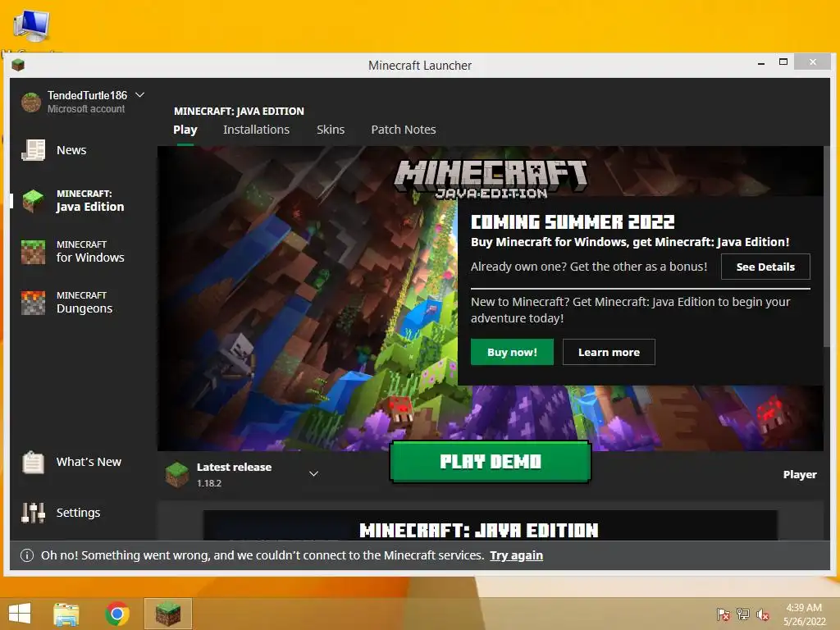Open the Minecraft for Windows icon
The width and height of the screenshot is (840, 630).
coord(33,252)
